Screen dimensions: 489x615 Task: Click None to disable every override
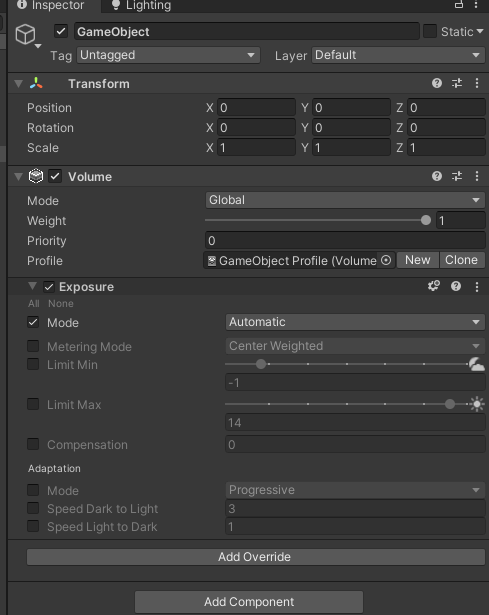[x=61, y=304]
